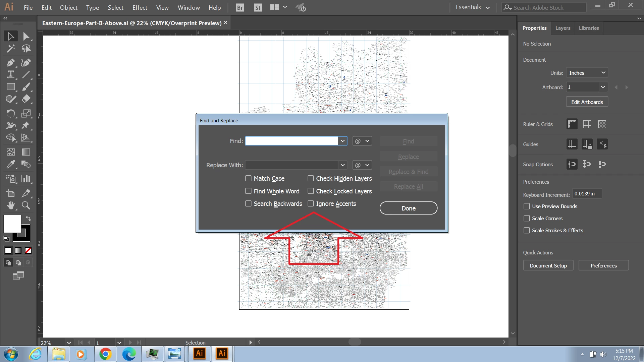Expand the Find field history dropdown
Image resolution: width=644 pixels, height=362 pixels.
[342, 141]
